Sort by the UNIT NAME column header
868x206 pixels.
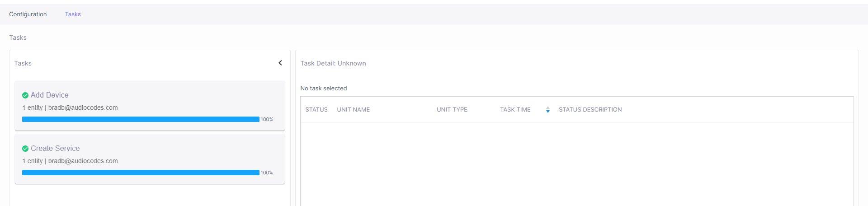(x=354, y=110)
